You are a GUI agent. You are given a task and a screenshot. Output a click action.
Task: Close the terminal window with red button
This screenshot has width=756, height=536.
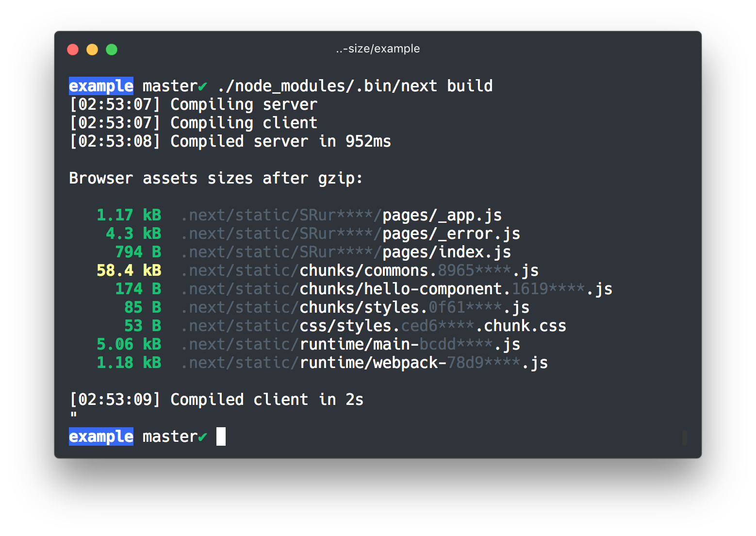point(73,50)
